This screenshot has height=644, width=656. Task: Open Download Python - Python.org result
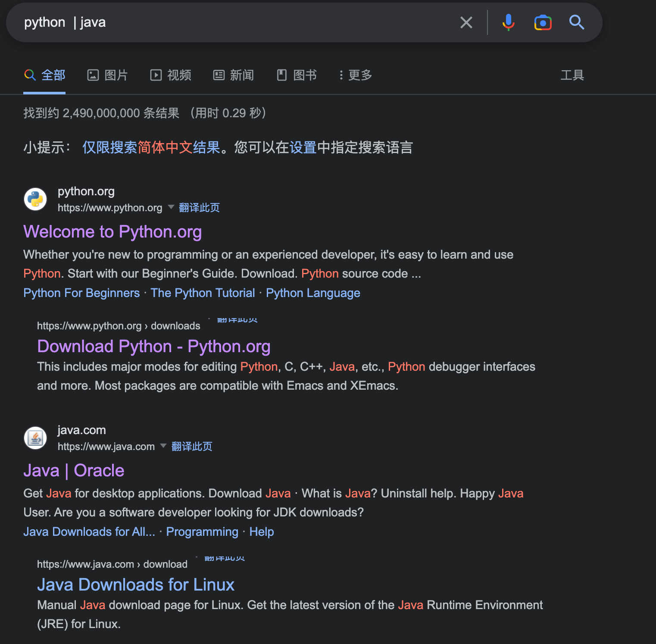pos(153,347)
